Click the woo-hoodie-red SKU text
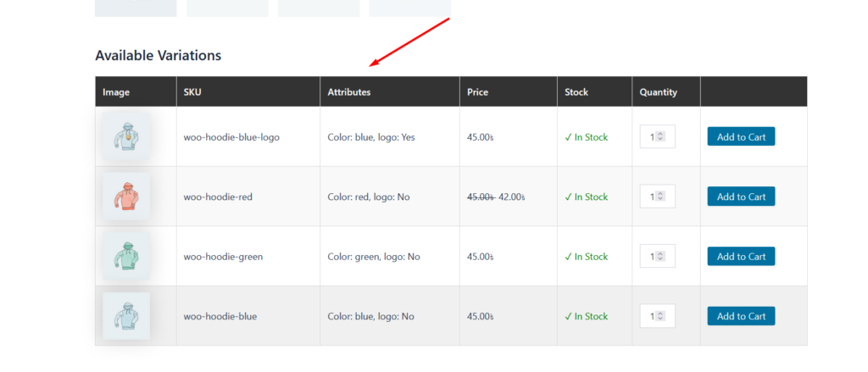 pyautogui.click(x=218, y=197)
